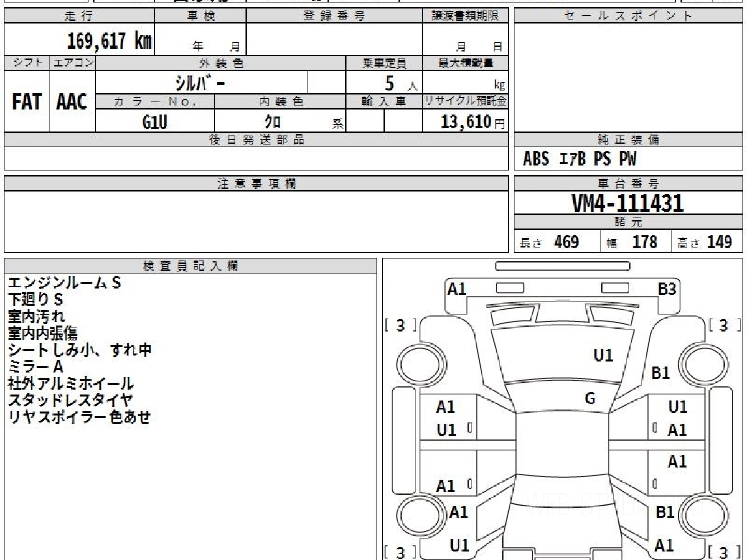Select the シートしみ小、すれ中 note
This screenshot has width=747, height=560.
[80, 350]
